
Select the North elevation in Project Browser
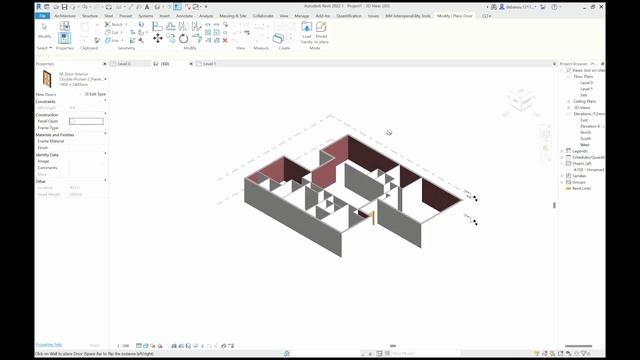click(x=586, y=132)
